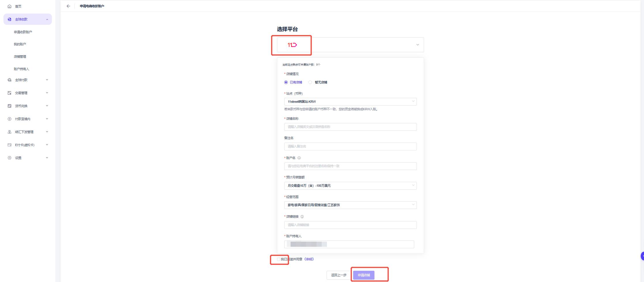
Task: Check the 我已阅读并同意 agreement checkbox
Action: 278,259
